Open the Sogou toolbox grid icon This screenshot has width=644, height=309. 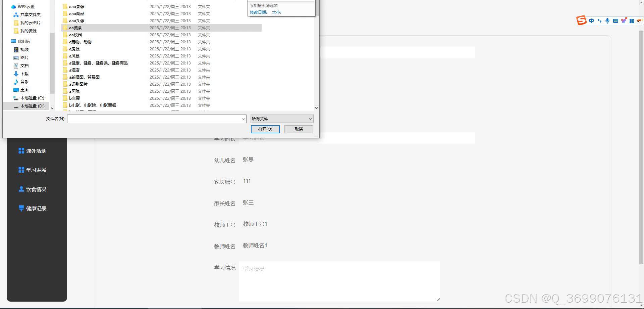pyautogui.click(x=632, y=21)
